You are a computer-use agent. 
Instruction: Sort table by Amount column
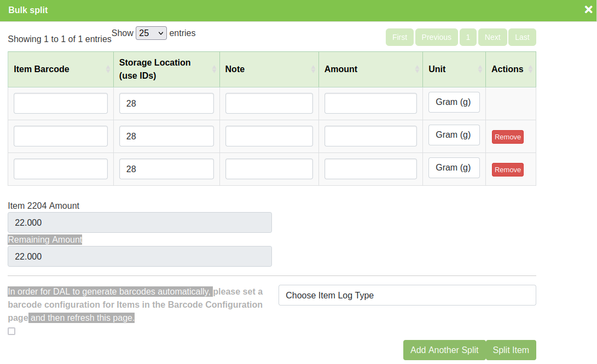[x=370, y=69]
